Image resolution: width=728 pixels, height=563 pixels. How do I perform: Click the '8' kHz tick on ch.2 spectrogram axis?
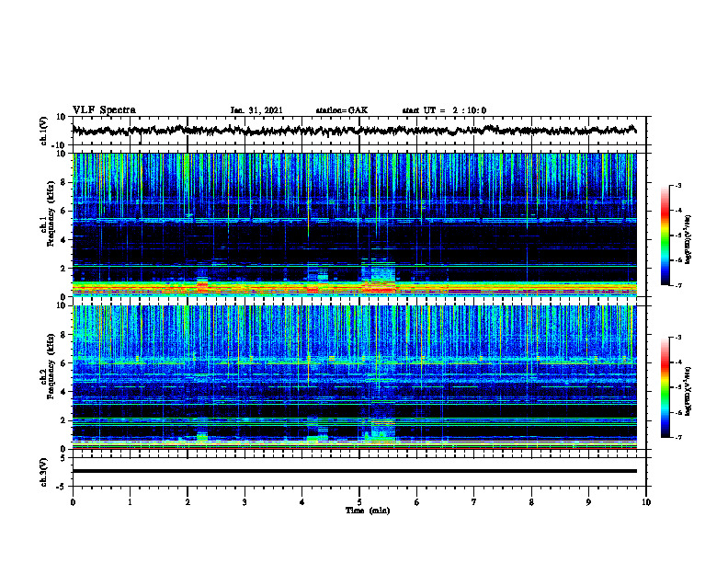point(63,335)
